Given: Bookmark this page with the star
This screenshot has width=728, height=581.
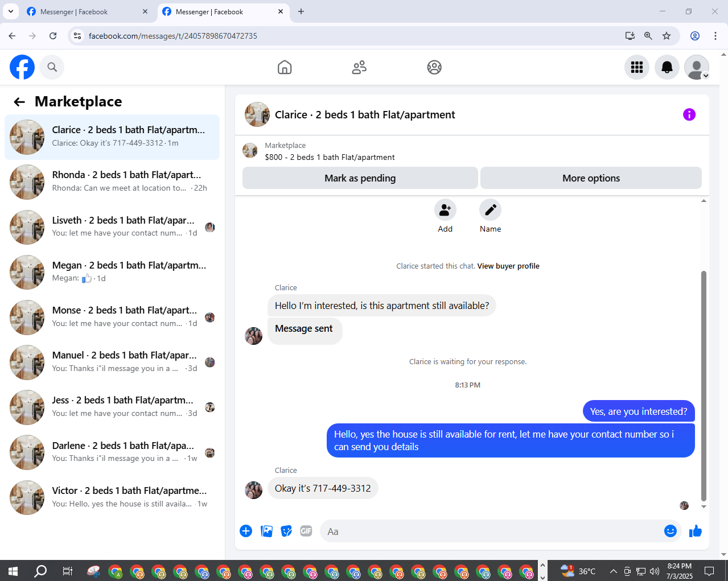Looking at the screenshot, I should 667,36.
